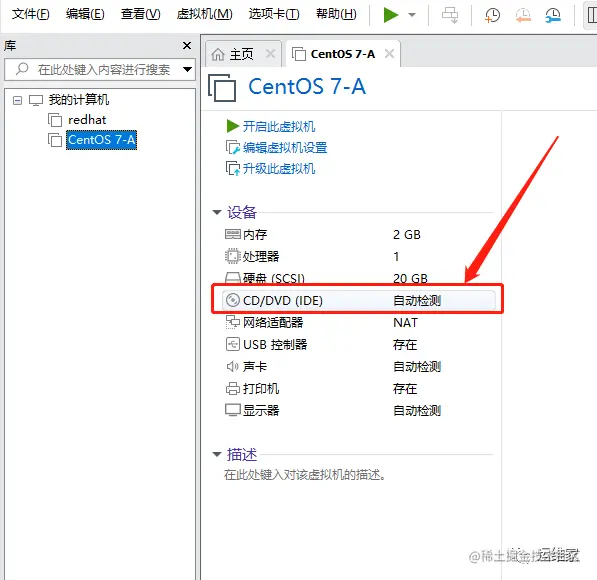
Task: Click the send Ctrl+Alt+Del toolbar icon
Action: (x=450, y=15)
